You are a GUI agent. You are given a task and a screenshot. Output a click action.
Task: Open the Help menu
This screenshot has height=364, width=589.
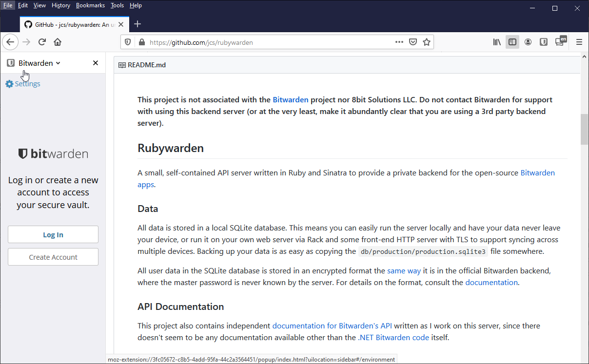tap(136, 5)
